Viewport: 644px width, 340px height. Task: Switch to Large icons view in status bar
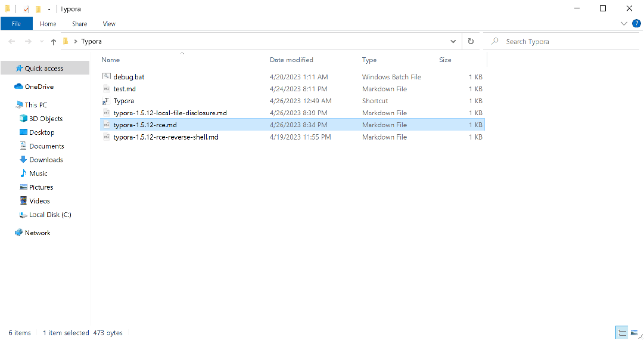pyautogui.click(x=634, y=333)
